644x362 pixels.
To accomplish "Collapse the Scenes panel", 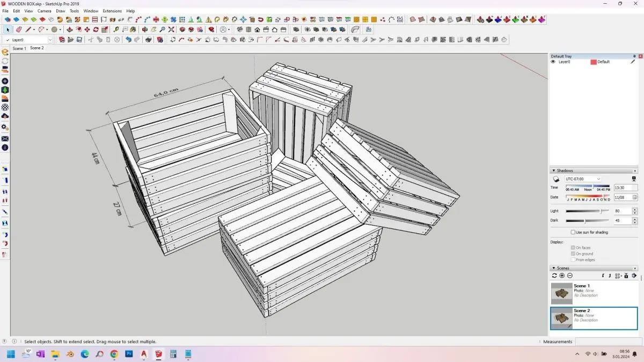I will [x=554, y=268].
